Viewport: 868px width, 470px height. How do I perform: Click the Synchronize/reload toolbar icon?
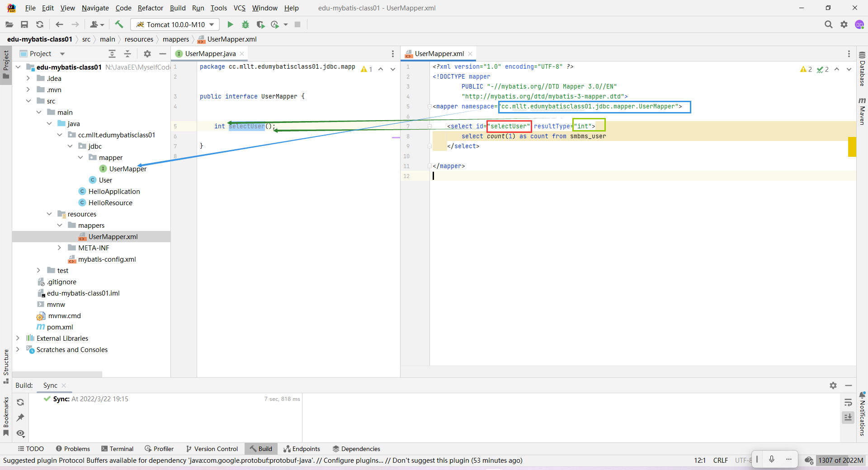[40, 24]
